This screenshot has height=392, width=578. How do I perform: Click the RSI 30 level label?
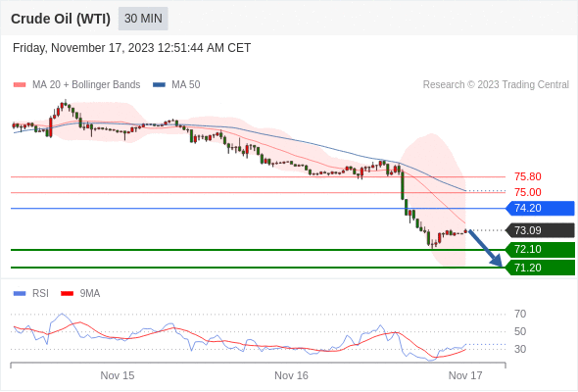520,349
